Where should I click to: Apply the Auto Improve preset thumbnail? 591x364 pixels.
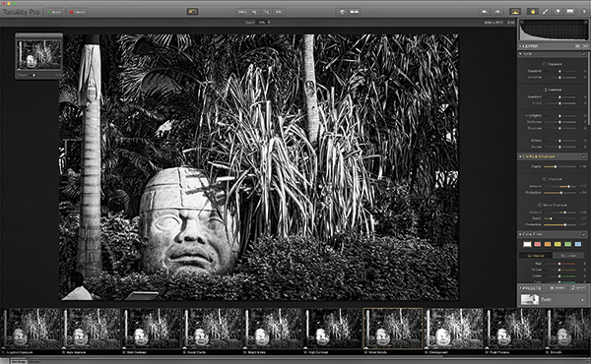[91, 329]
